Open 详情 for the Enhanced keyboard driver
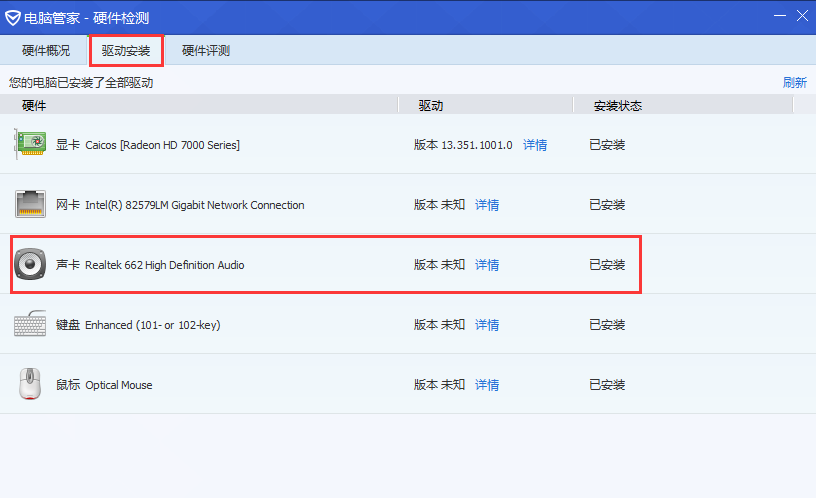Viewport: 816px width, 498px height. (487, 325)
